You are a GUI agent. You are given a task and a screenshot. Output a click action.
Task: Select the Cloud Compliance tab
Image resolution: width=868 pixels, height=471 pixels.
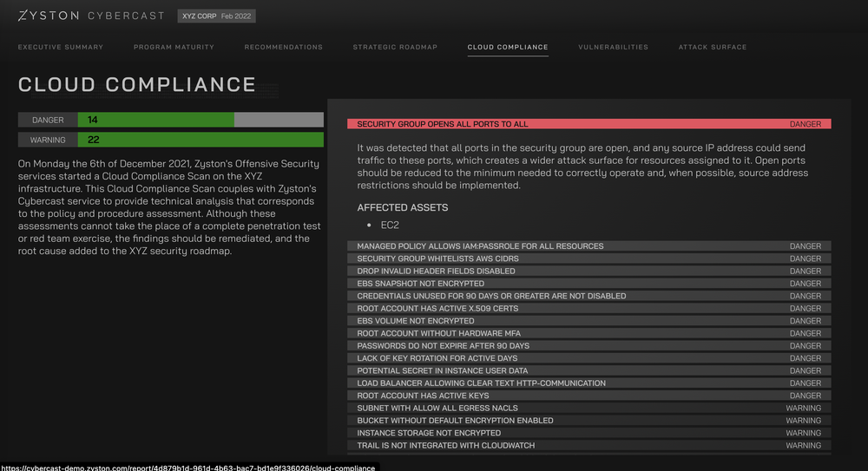pyautogui.click(x=508, y=47)
